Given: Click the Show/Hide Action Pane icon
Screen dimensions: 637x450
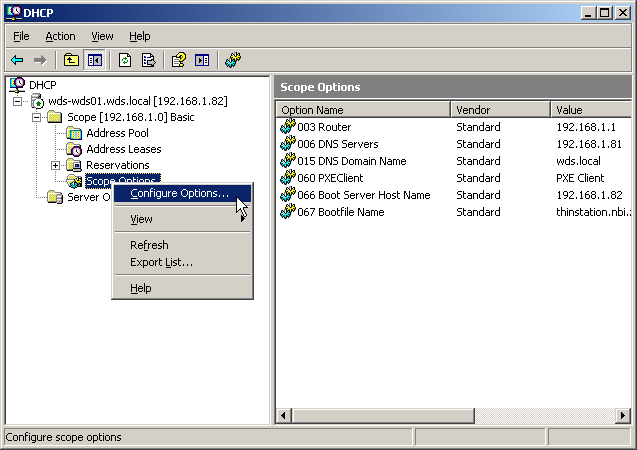Looking at the screenshot, I should tap(202, 61).
